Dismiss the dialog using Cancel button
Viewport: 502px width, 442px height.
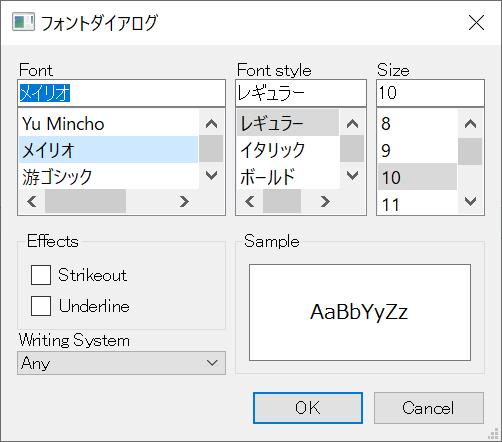pyautogui.click(x=429, y=408)
